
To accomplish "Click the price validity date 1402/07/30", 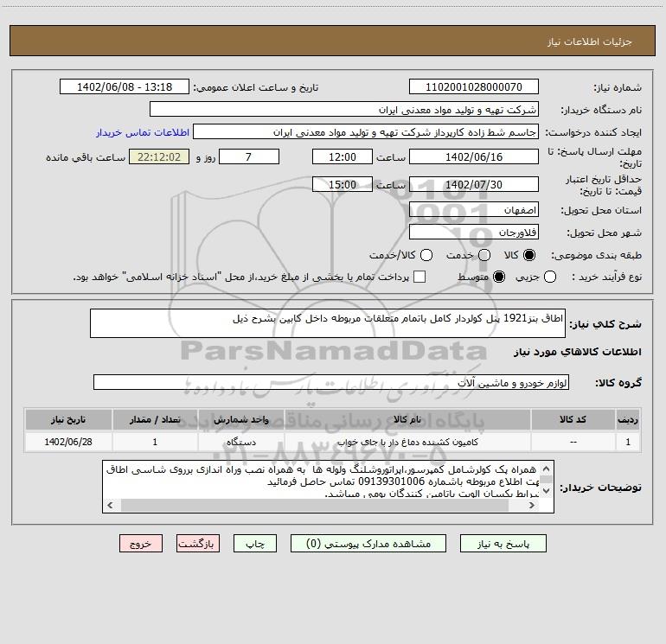I will 474,185.
